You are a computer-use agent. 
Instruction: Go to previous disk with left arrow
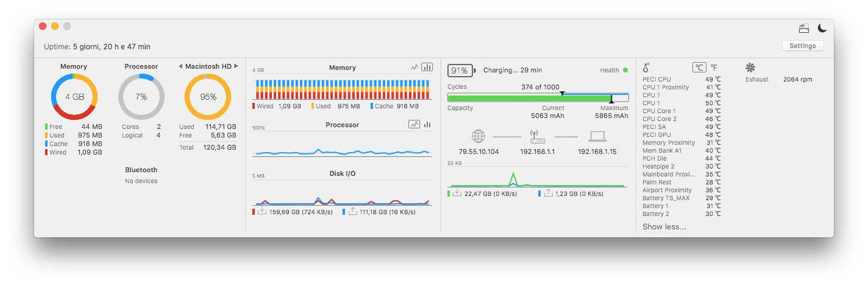180,66
